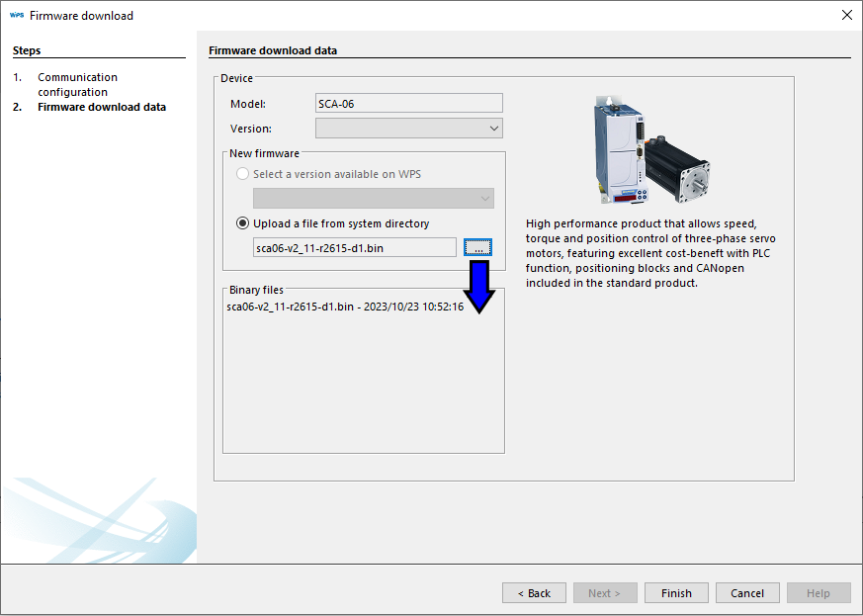Select 'Select a version available on WPS' radio
863x616 pixels.
(243, 174)
